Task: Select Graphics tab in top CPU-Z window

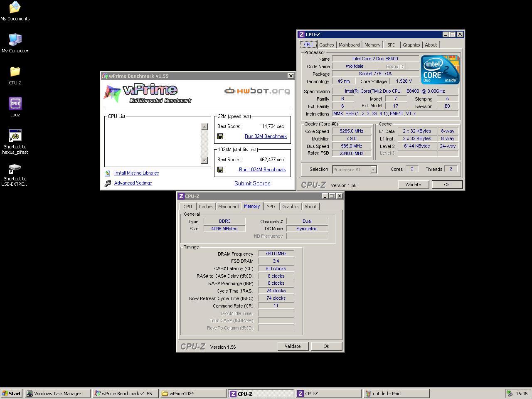Action: [411, 45]
